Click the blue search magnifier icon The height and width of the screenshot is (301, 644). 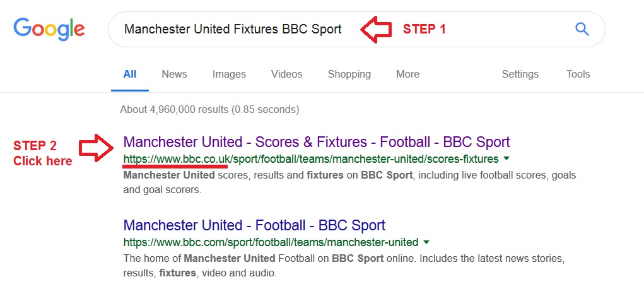(582, 29)
